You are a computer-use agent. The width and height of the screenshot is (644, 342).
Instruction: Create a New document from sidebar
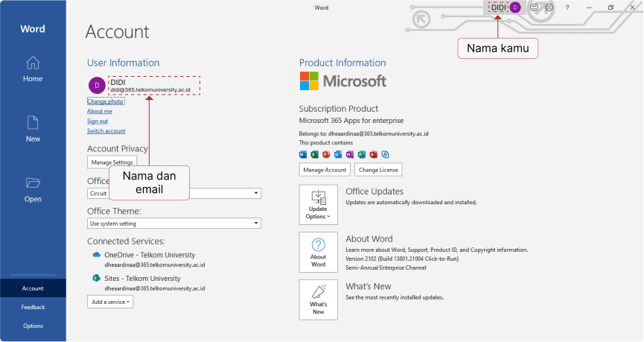[x=33, y=129]
